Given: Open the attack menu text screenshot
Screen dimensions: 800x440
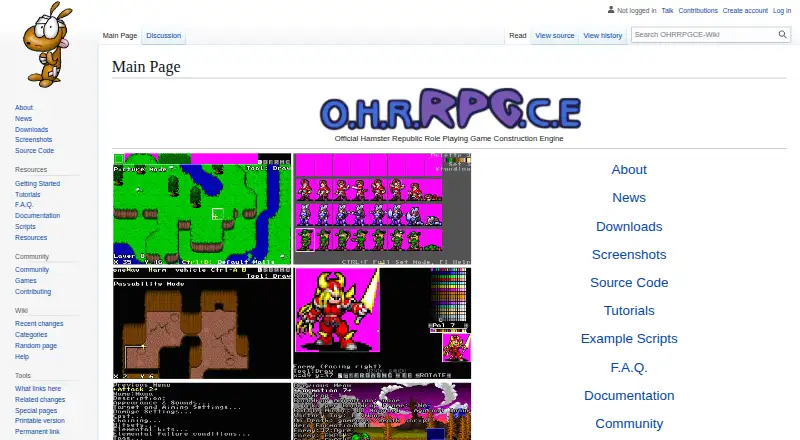Looking at the screenshot, I should 202,411.
